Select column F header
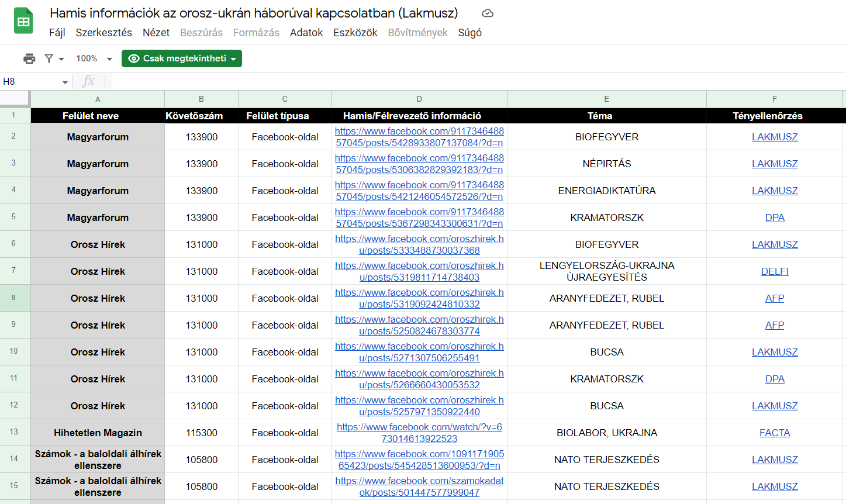Screen dimensions: 846x504 coord(775,99)
